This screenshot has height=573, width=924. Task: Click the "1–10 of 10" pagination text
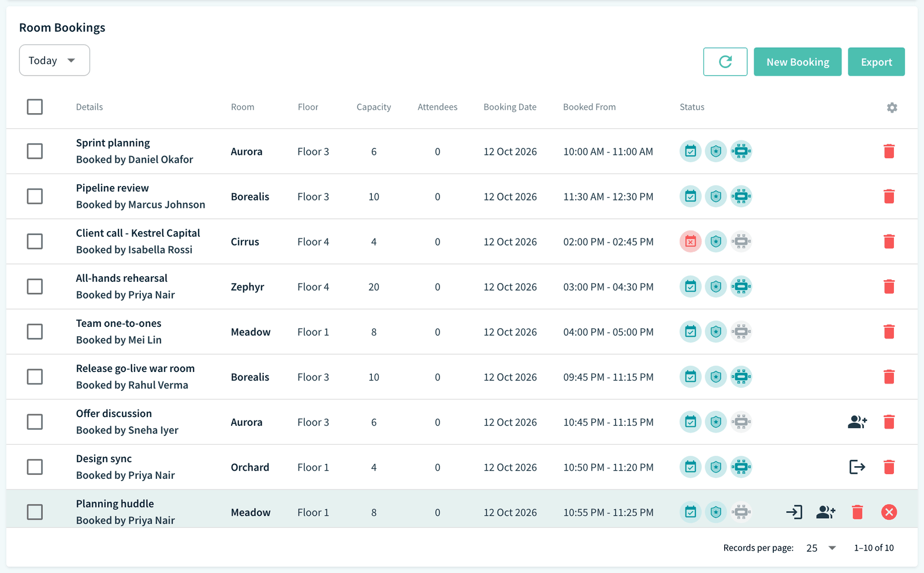coord(874,548)
